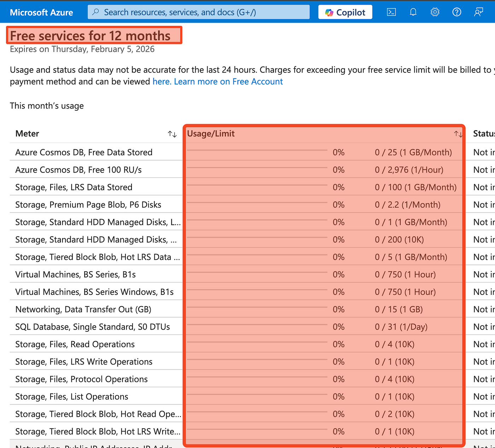Open the Help question mark icon
495x448 pixels.
457,12
